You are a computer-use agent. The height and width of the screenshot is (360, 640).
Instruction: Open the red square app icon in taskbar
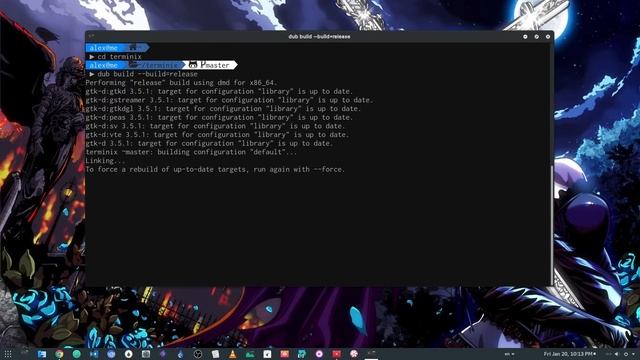pyautogui.click(x=337, y=354)
